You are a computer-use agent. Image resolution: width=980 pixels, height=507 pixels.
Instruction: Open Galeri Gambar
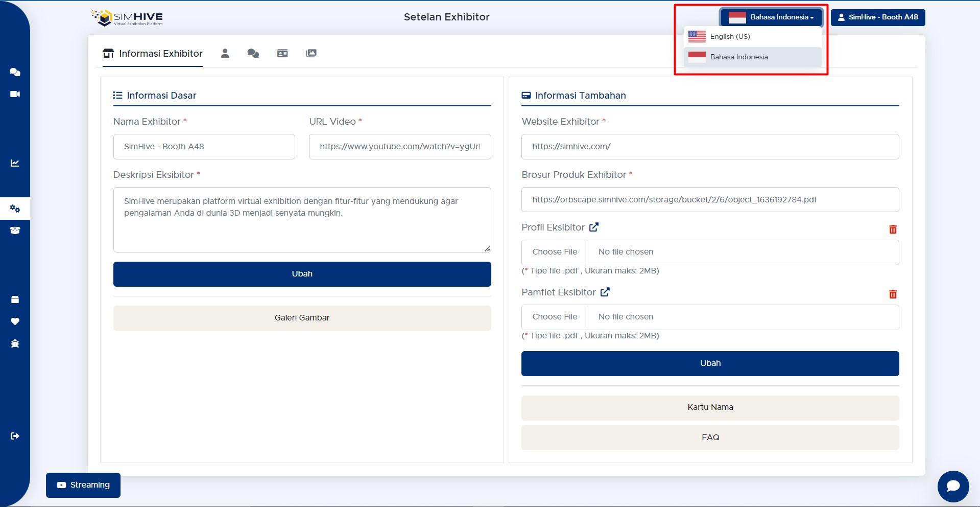tap(302, 318)
